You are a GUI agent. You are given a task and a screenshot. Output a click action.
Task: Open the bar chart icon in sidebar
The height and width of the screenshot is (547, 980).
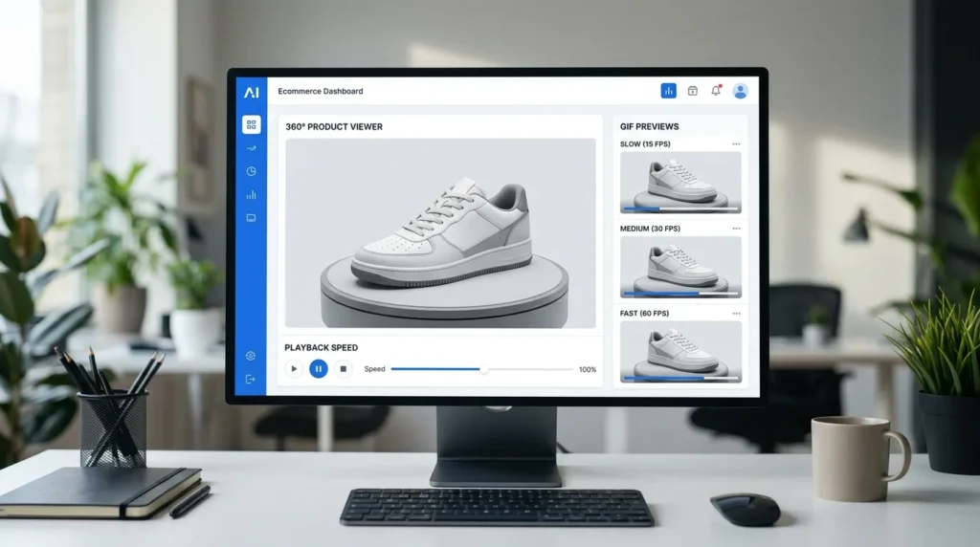pos(252,195)
